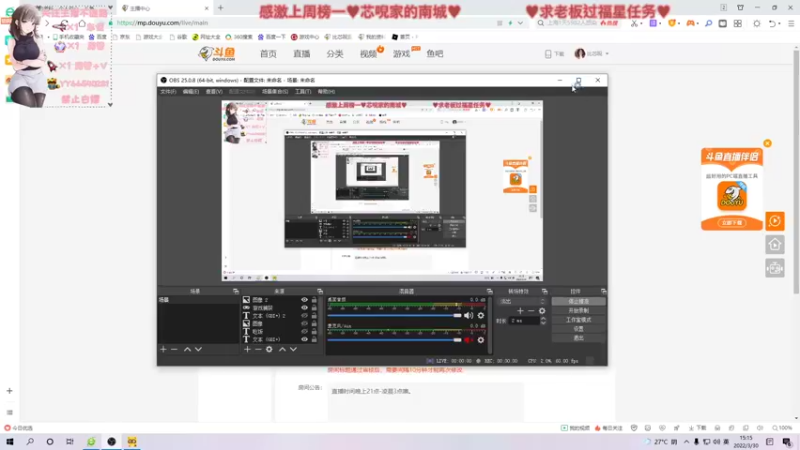Remove selected scene with scenes minus button
This screenshot has height=450, width=800.
pos(174,349)
